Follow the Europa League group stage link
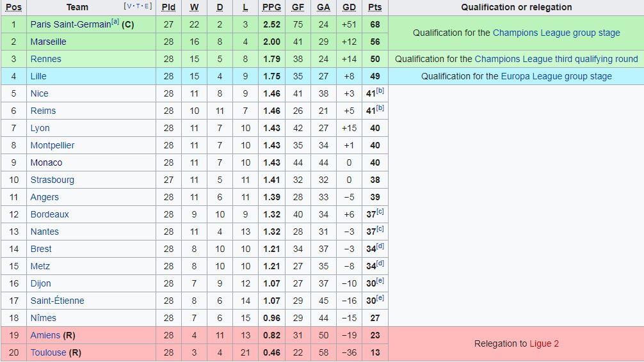This screenshot has height=362, width=644. [x=556, y=76]
